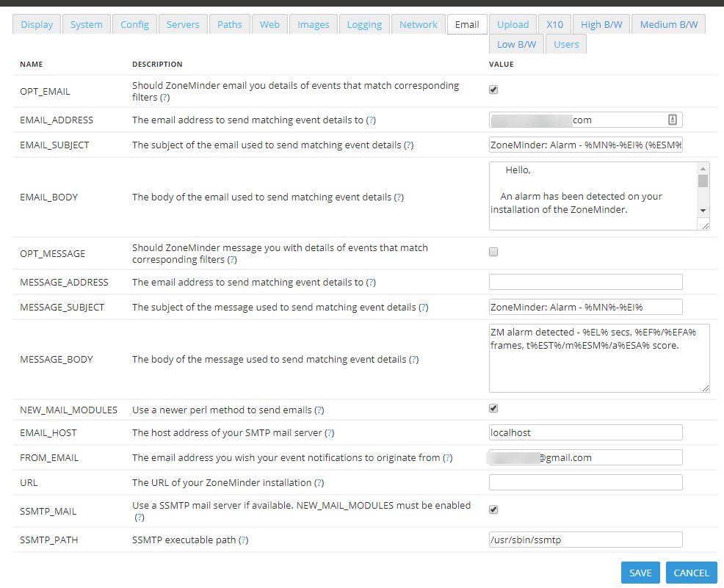Open help (?) for OPT_EMAIL description
724x588 pixels.
click(x=164, y=98)
